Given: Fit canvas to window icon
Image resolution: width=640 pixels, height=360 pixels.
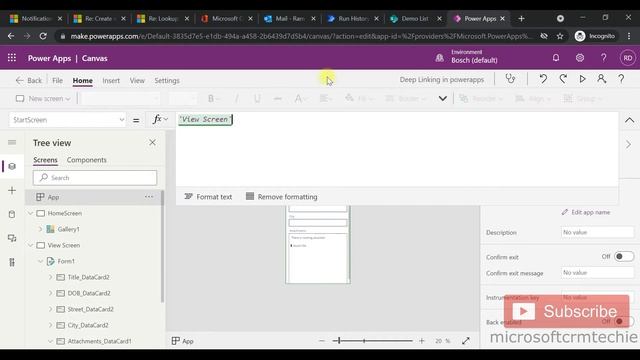Looking at the screenshot, I should [x=466, y=341].
